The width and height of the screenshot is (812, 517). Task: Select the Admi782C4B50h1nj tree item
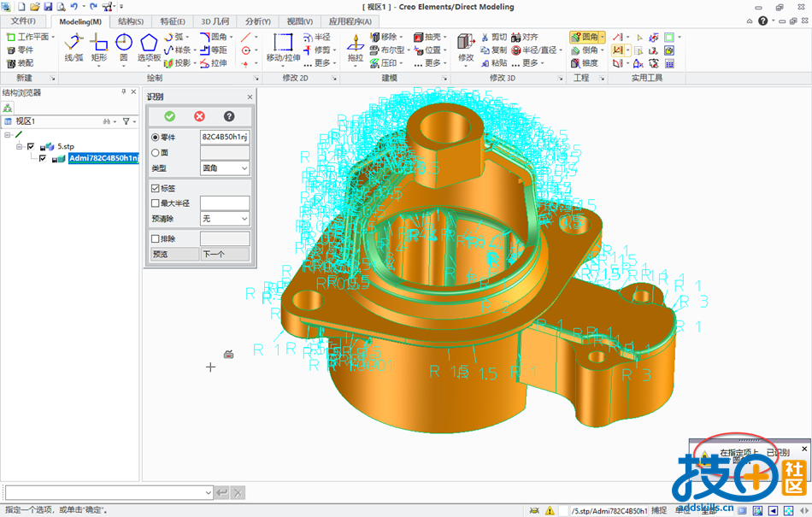tap(103, 158)
